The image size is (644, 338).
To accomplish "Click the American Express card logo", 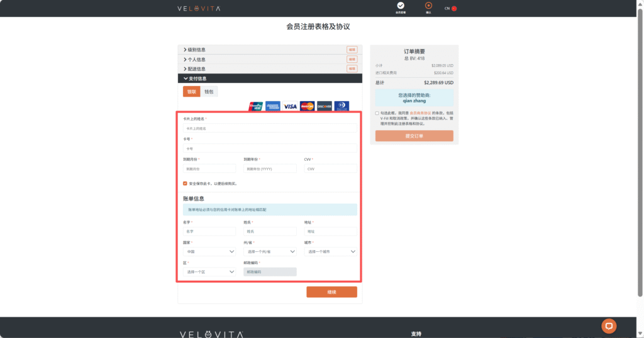I will click(272, 106).
